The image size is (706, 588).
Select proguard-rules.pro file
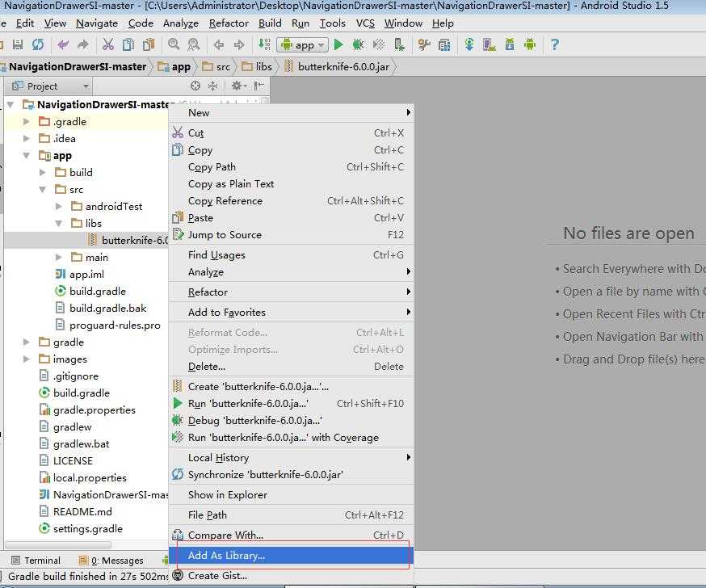tap(108, 325)
